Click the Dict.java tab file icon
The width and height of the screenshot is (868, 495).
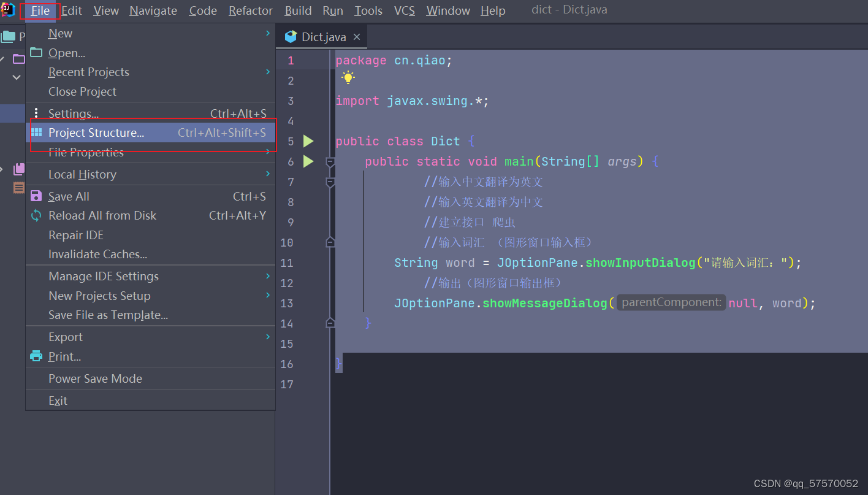(291, 37)
